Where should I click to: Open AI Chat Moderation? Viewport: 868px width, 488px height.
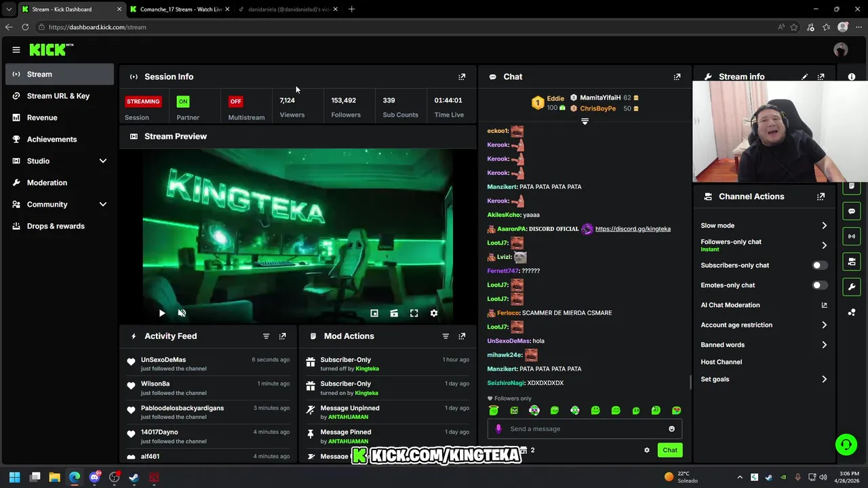[x=764, y=305]
